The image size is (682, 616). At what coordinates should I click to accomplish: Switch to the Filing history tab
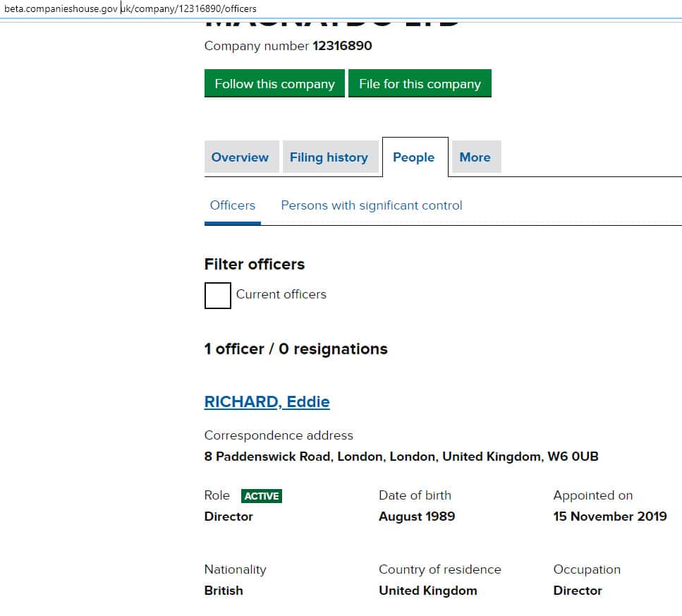[329, 157]
